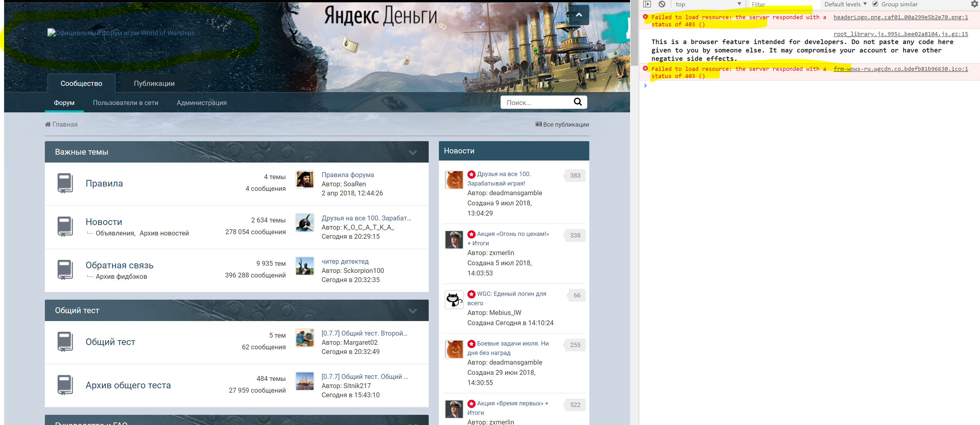The height and width of the screenshot is (425, 980).
Task: Collapse the Общий тест section chevron
Action: click(x=413, y=311)
